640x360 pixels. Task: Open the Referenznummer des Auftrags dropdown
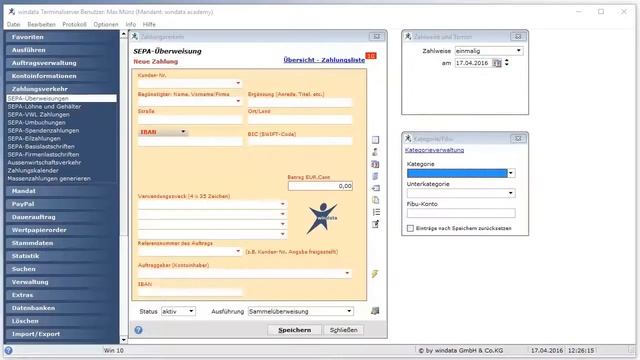point(238,251)
